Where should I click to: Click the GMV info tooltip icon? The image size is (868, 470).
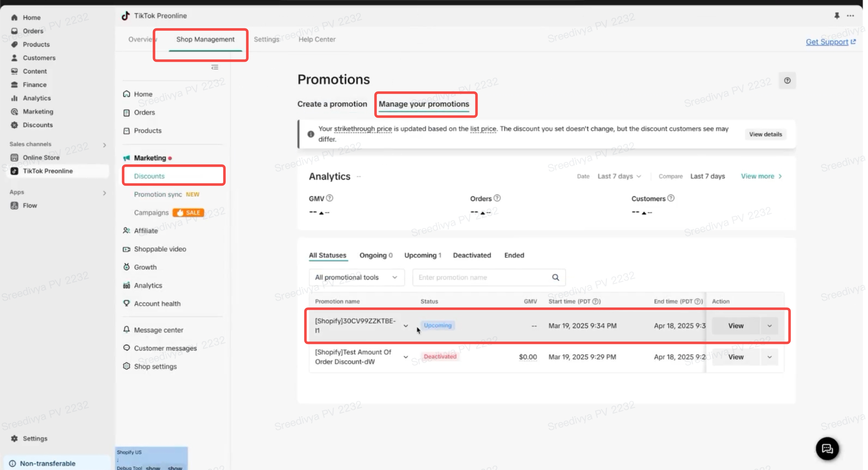point(329,198)
